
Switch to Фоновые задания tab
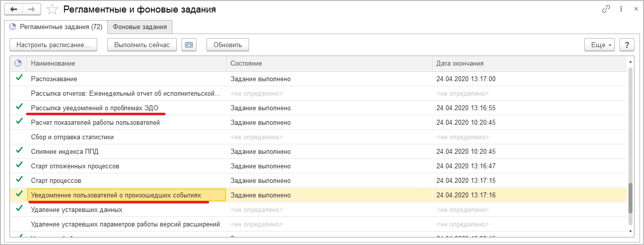tap(140, 27)
